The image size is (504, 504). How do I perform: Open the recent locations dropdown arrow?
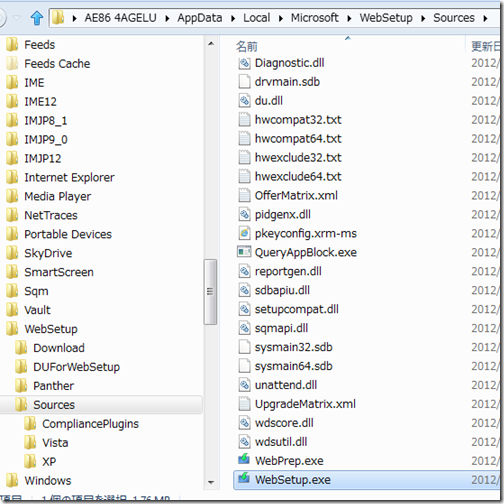click(x=17, y=18)
